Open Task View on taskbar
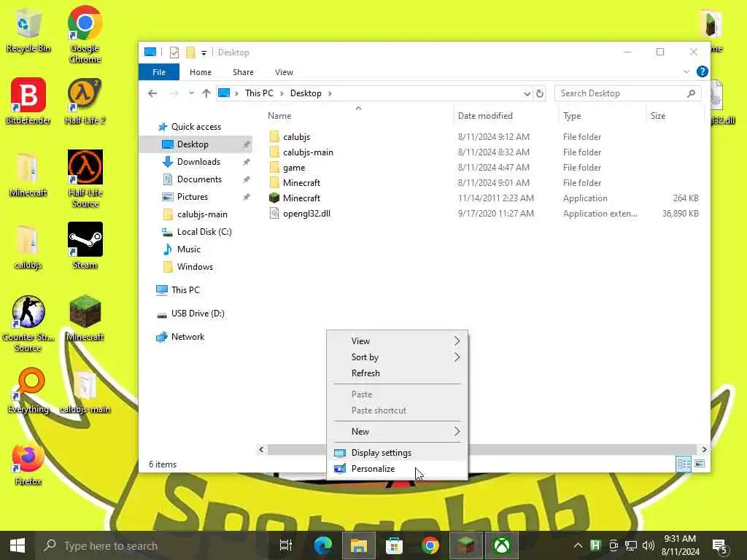Screen dimensions: 747x560 click(x=286, y=545)
